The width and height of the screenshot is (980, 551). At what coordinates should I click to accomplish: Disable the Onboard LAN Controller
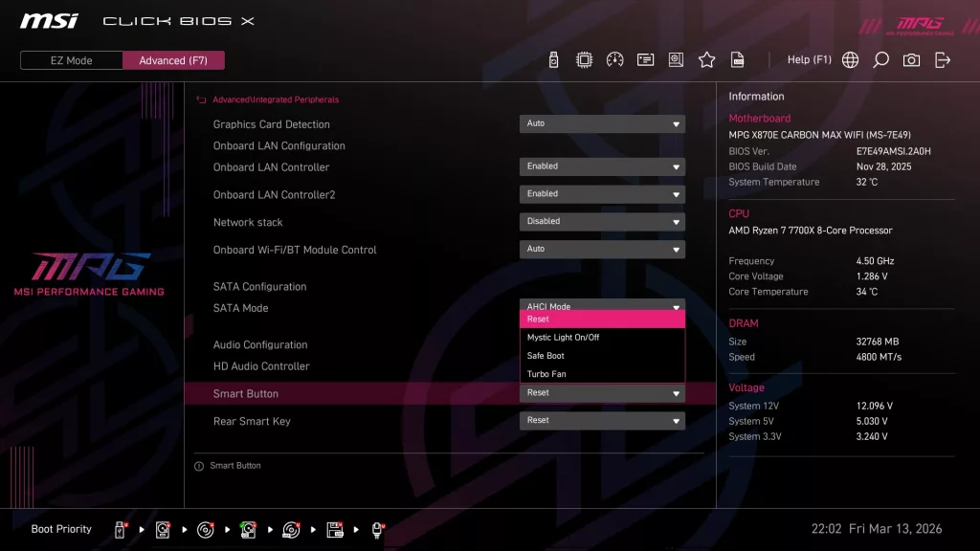click(x=602, y=165)
